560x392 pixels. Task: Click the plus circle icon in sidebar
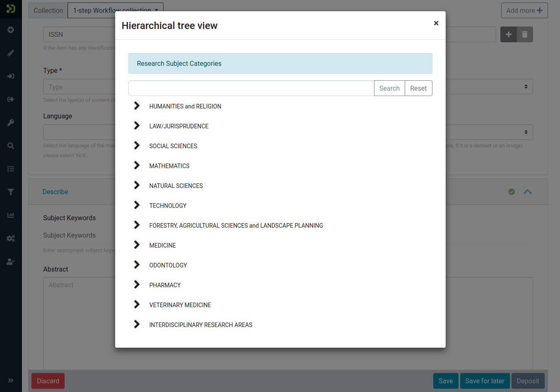click(x=11, y=30)
